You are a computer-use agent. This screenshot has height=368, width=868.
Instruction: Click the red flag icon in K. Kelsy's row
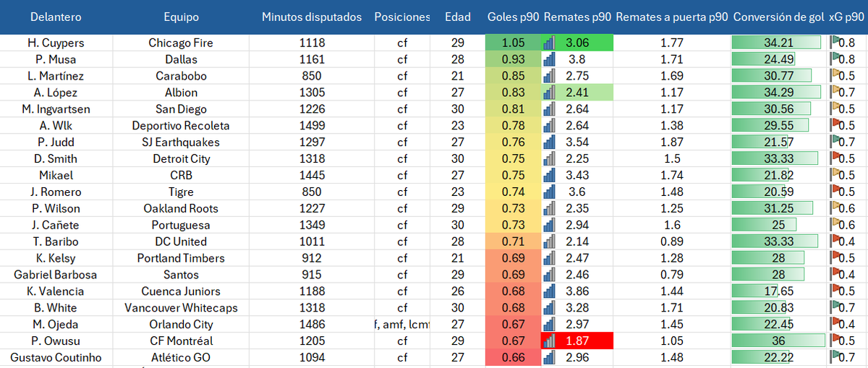coord(835,258)
